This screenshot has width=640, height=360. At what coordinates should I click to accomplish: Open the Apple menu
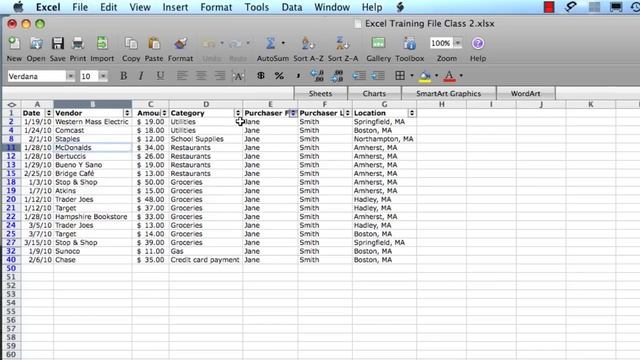(x=18, y=7)
